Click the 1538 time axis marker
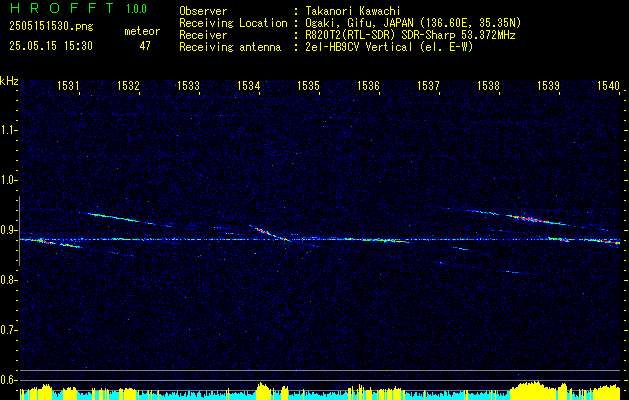The image size is (629, 400). [488, 85]
